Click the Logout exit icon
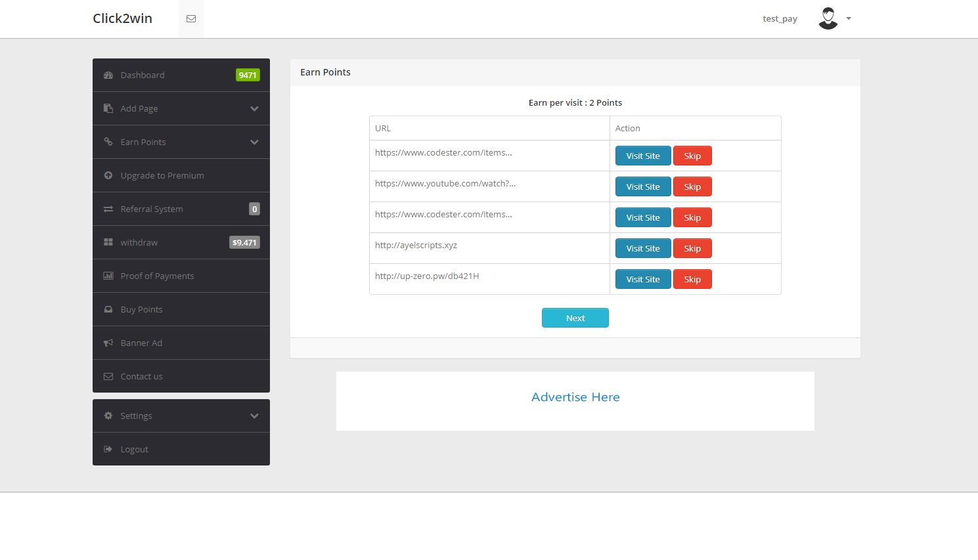 click(108, 450)
